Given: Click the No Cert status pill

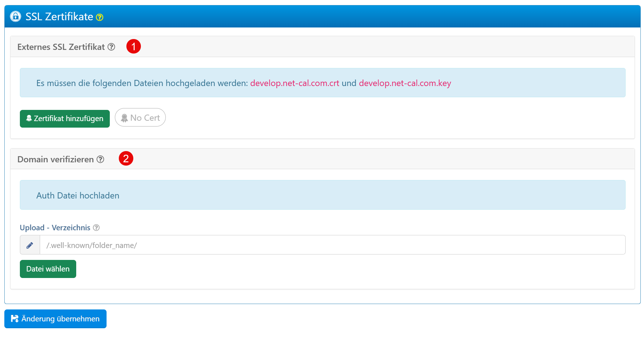Looking at the screenshot, I should pos(140,118).
